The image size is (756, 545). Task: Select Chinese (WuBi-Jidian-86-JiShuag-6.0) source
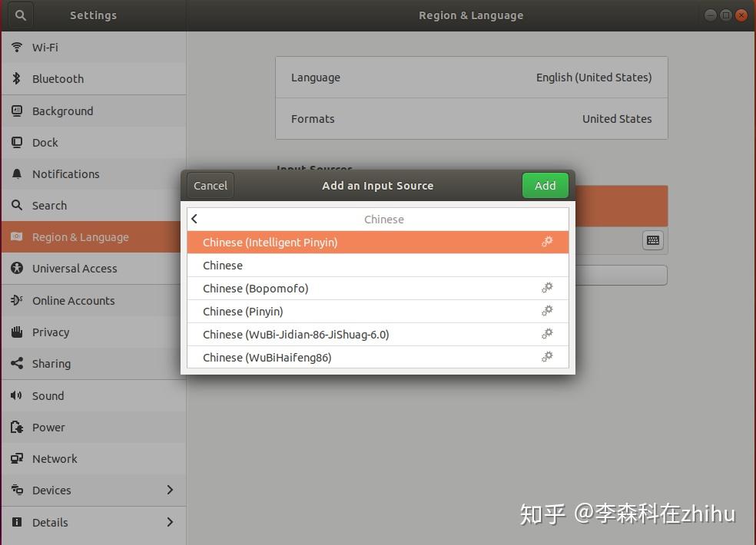click(x=377, y=334)
